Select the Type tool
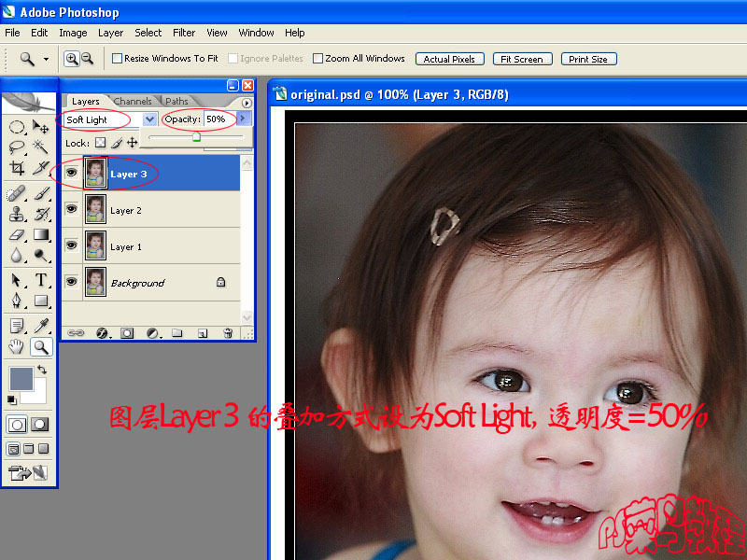Image resolution: width=747 pixels, height=560 pixels. tap(40, 280)
